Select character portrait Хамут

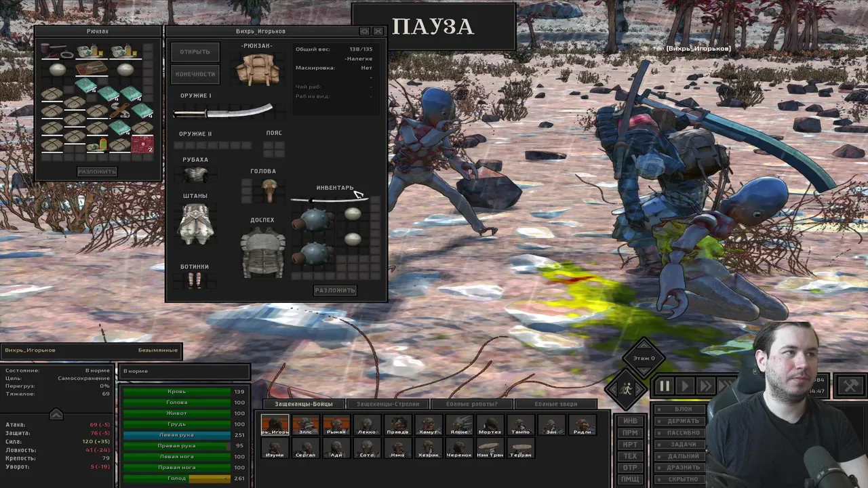coord(428,425)
